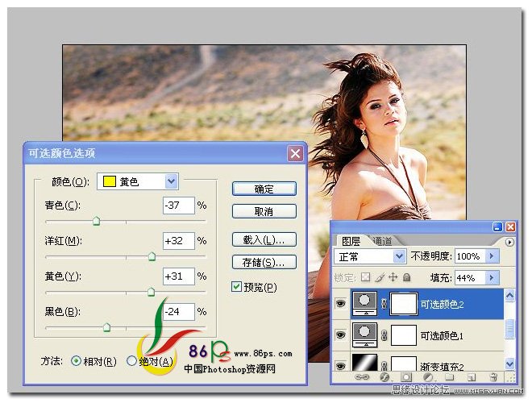
Task: Click the 载入(L)... button
Action: (x=264, y=240)
